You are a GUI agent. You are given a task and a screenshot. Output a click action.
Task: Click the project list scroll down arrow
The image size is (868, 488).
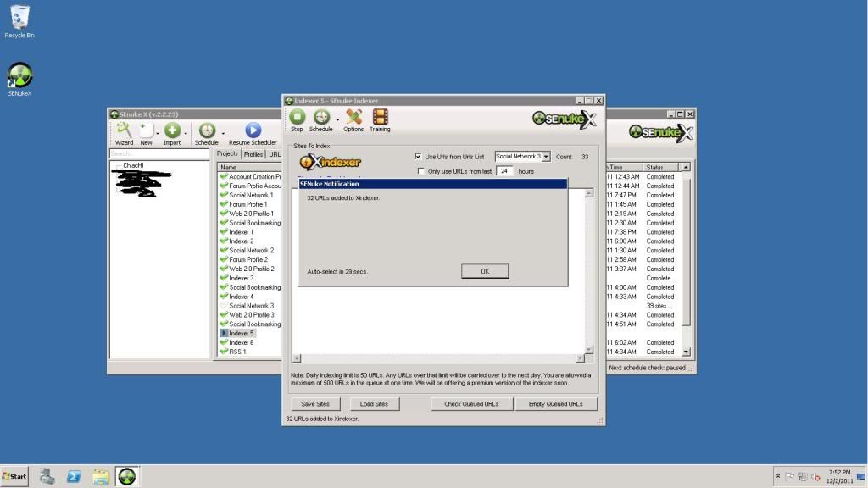coord(686,352)
